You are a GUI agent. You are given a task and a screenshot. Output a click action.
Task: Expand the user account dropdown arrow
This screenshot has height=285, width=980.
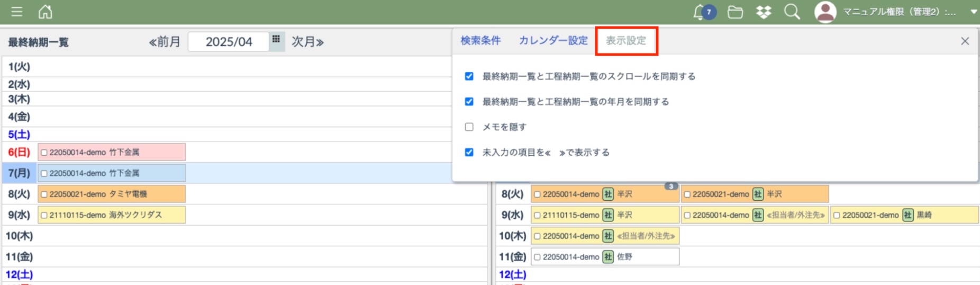973,12
